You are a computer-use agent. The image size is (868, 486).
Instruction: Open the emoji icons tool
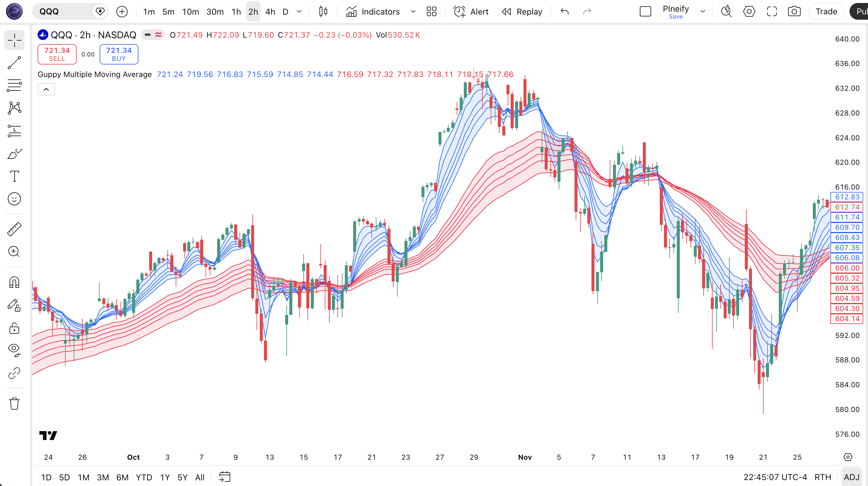tap(14, 199)
